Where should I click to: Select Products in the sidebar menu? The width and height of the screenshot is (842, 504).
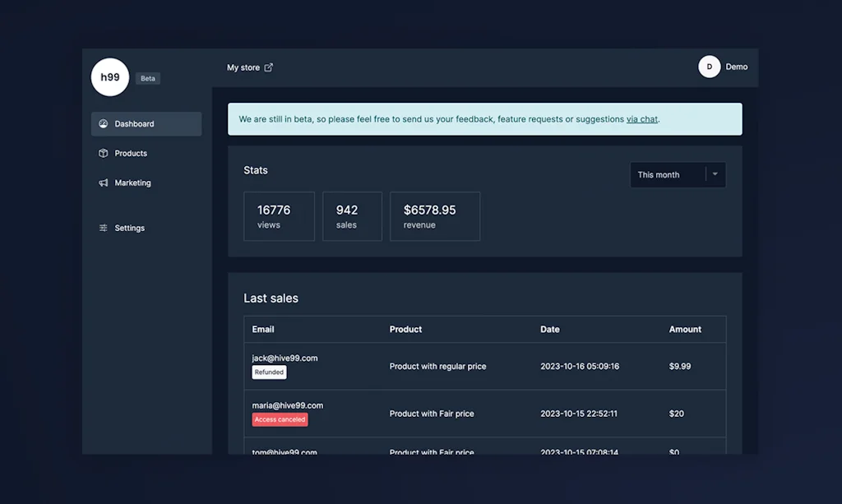coord(130,153)
